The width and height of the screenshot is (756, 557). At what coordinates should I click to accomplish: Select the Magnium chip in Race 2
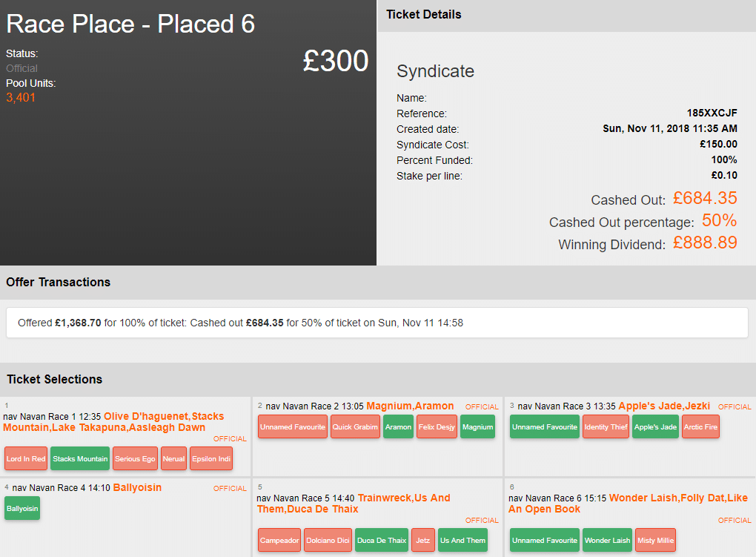477,427
